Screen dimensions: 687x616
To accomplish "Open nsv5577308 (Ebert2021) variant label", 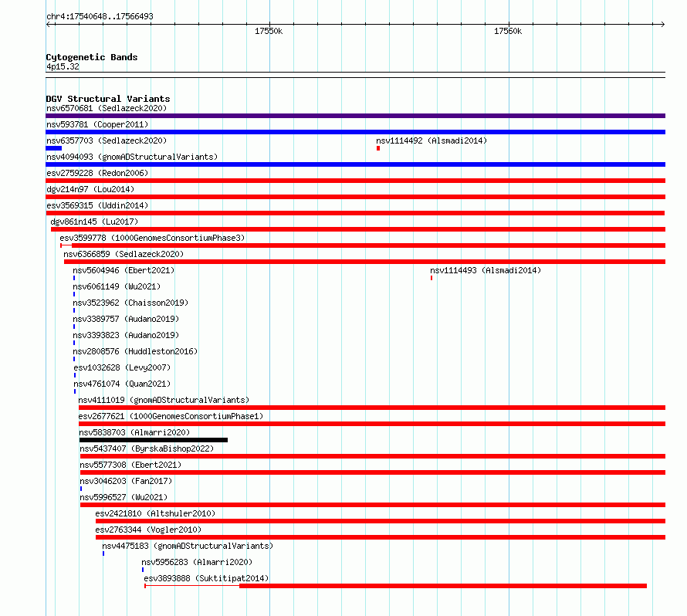I will 130,465.
